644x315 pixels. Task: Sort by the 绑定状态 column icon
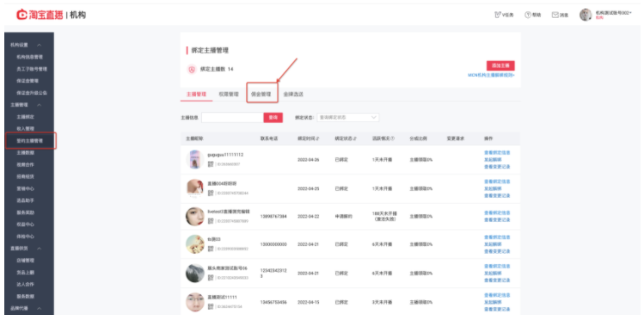pyautogui.click(x=355, y=139)
